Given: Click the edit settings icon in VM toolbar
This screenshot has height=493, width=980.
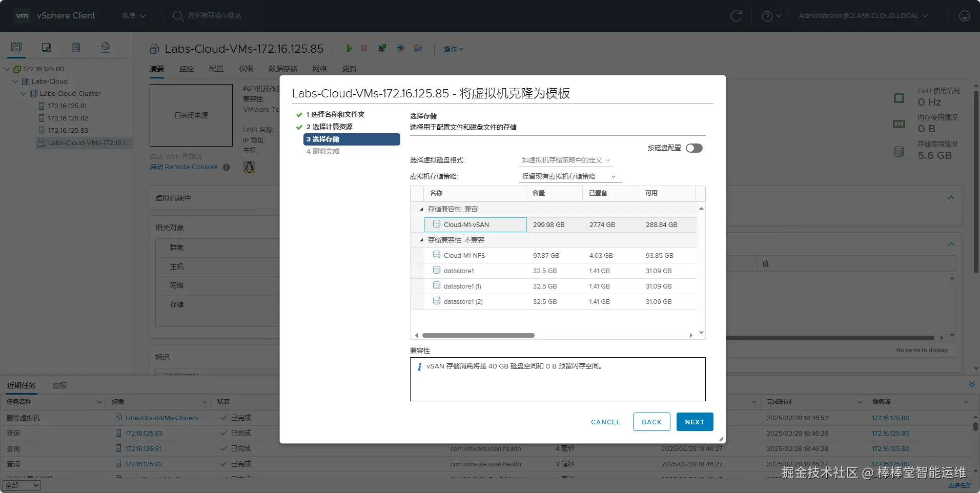Looking at the screenshot, I should [400, 48].
